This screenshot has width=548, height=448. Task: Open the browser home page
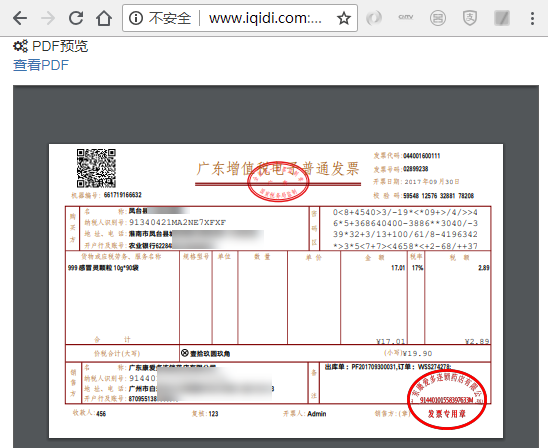coord(104,18)
